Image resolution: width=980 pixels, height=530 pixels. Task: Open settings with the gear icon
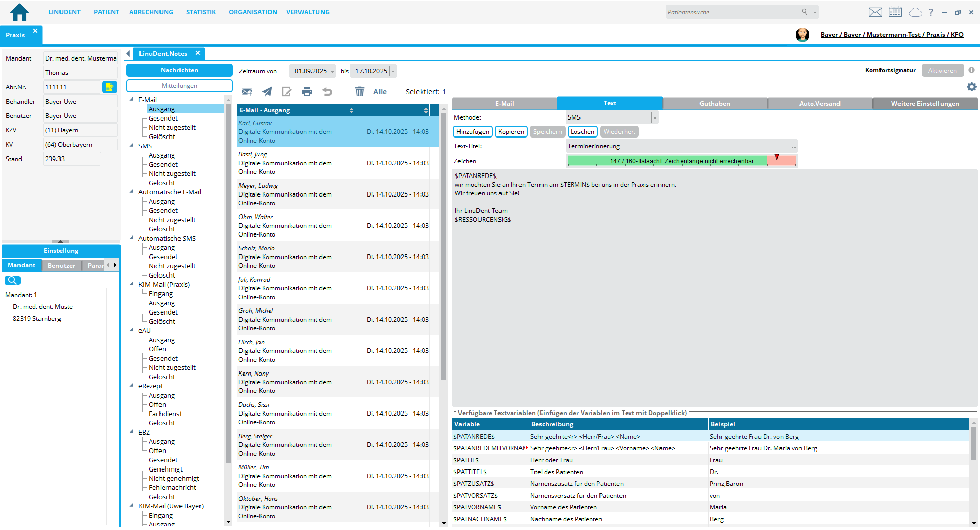pyautogui.click(x=971, y=87)
